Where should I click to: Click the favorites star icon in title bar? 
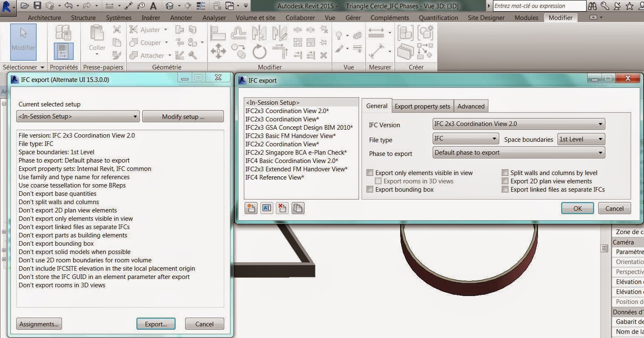pyautogui.click(x=630, y=6)
